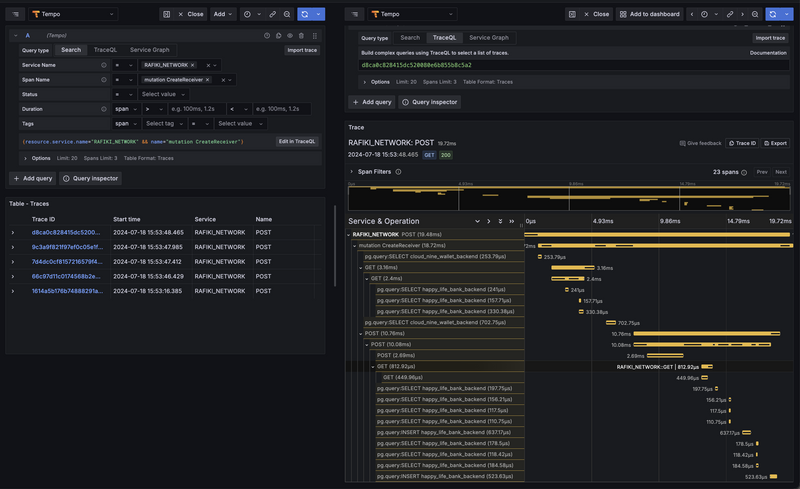Switch left pane to TraceQL query type
Viewport: 800px width, 489px height.
pos(105,50)
